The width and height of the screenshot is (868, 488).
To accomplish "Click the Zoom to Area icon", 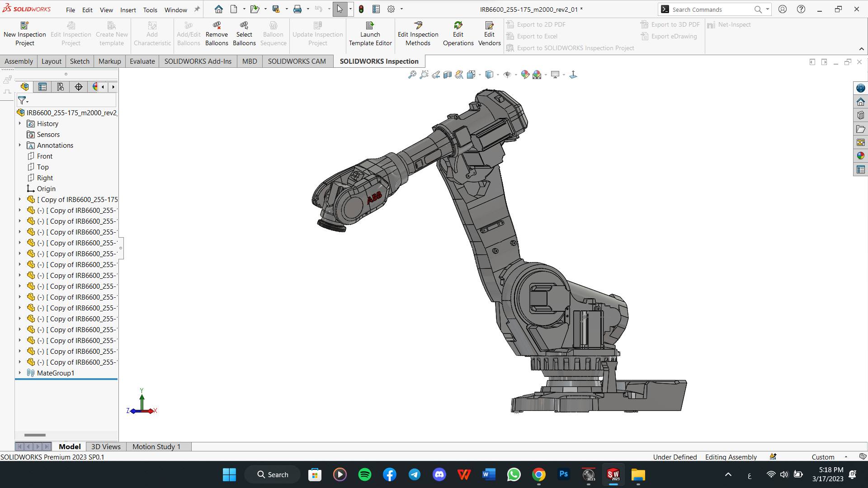I will (424, 75).
